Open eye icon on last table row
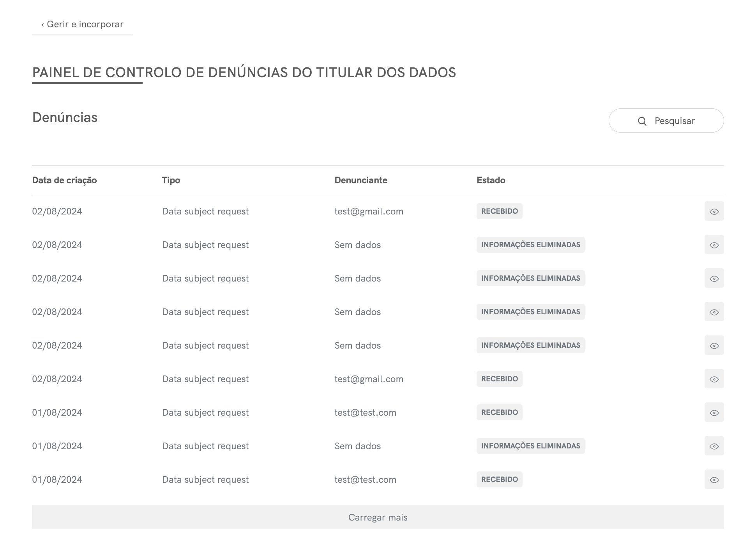The height and width of the screenshot is (542, 756). coord(714,480)
